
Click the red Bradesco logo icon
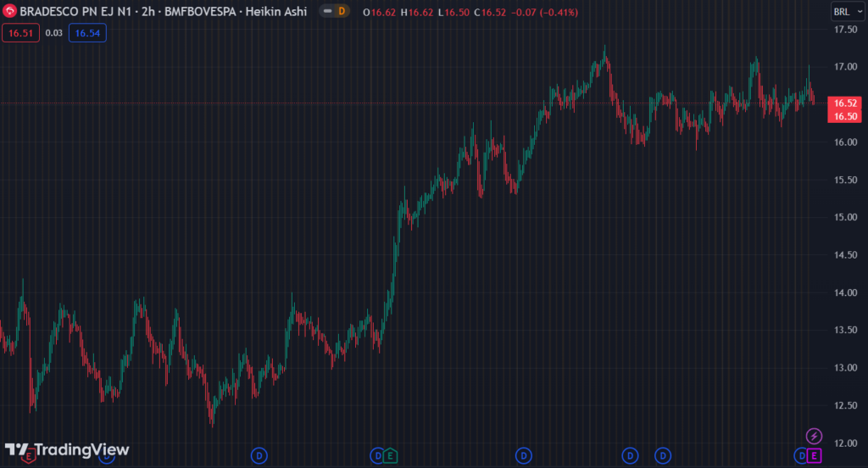pyautogui.click(x=9, y=11)
